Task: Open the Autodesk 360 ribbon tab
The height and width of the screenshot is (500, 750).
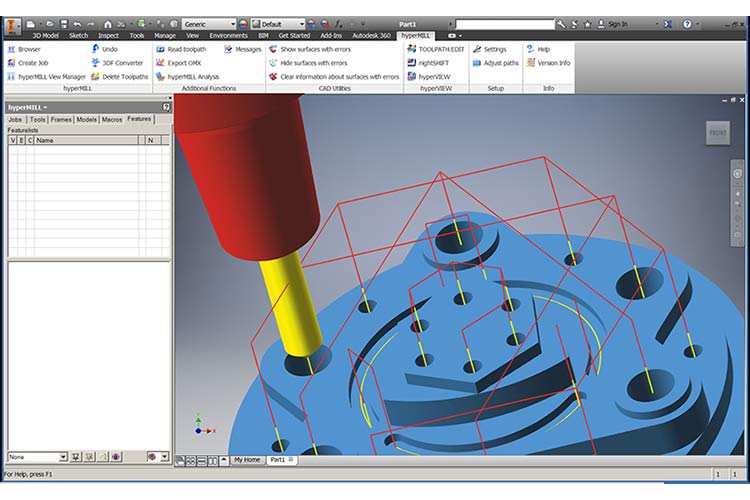Action: pyautogui.click(x=371, y=35)
